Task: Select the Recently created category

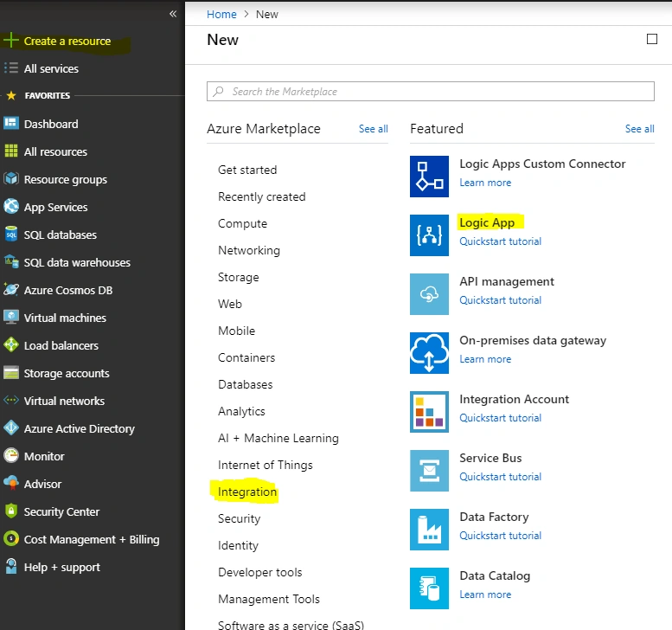Action: 261,196
